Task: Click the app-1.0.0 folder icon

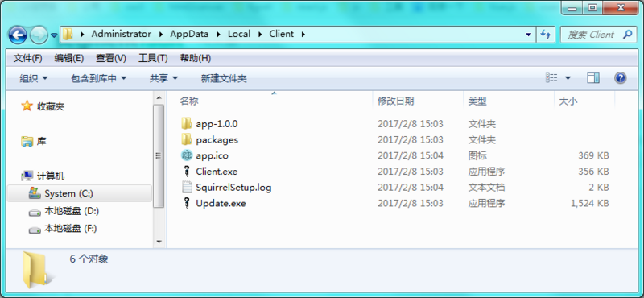Action: click(x=187, y=123)
